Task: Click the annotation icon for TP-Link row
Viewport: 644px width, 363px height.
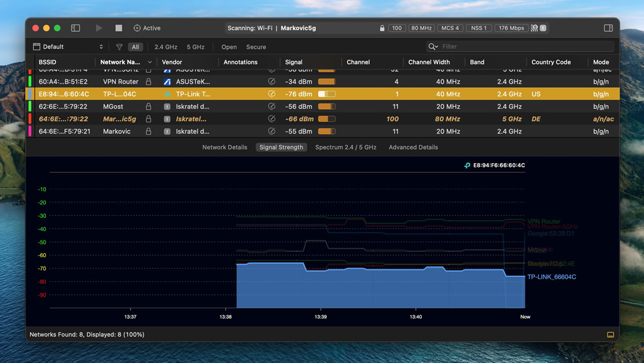Action: click(272, 94)
